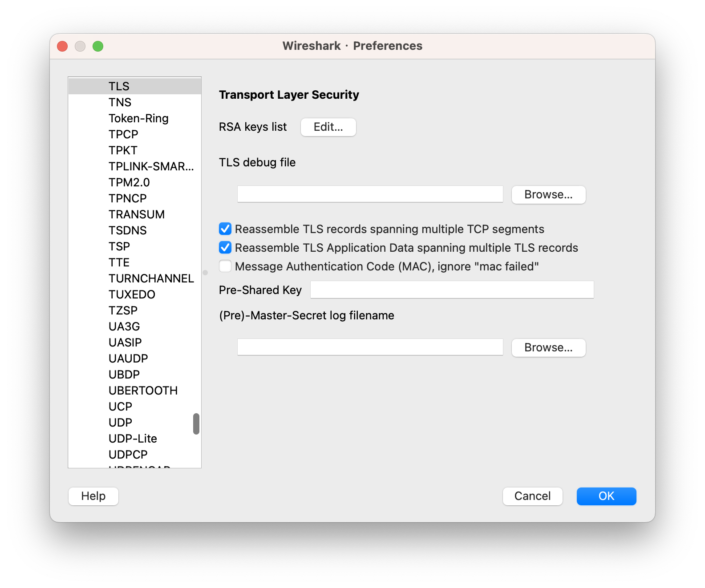Select UBERTOOTH protocol
This screenshot has width=705, height=588.
click(134, 391)
